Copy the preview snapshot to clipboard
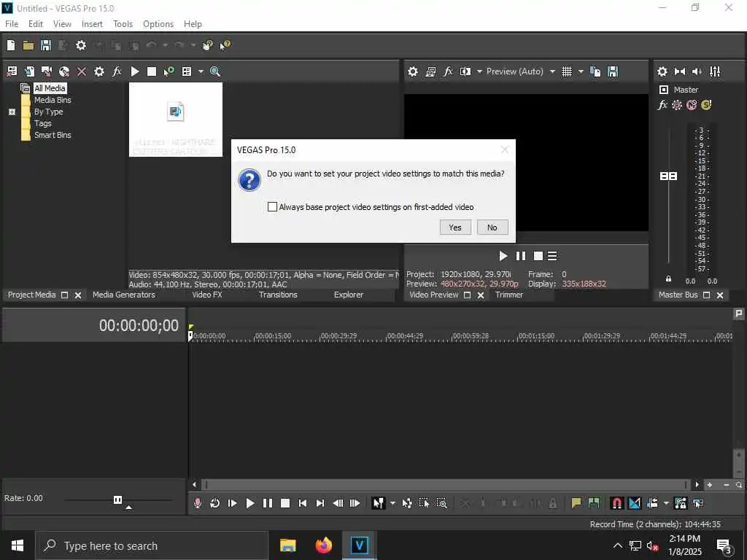Screen dimensions: 747x560 595,71
